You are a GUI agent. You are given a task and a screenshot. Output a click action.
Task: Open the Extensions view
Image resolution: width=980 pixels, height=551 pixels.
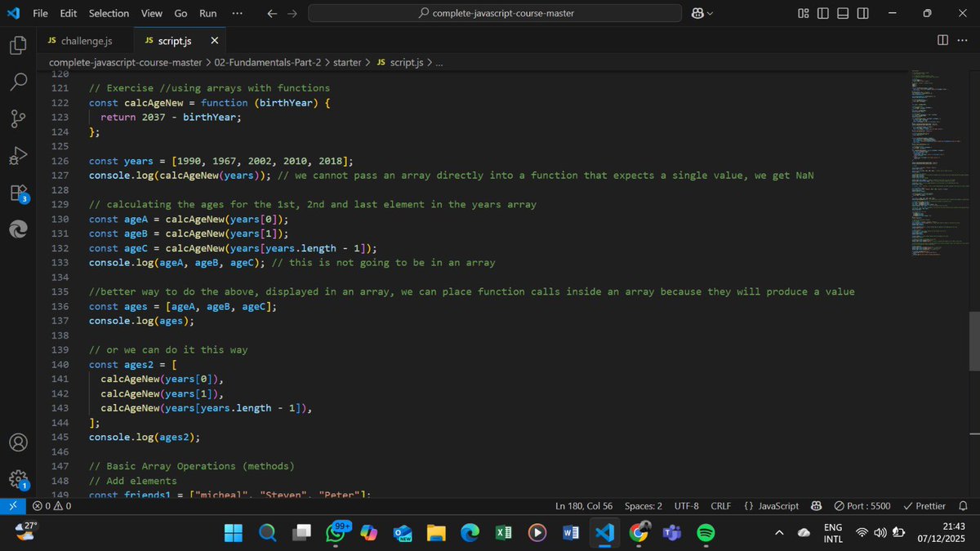18,193
